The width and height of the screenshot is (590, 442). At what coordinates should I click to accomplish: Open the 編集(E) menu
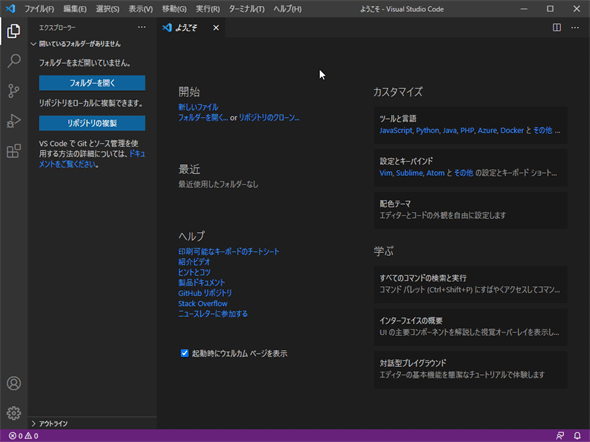[75, 9]
